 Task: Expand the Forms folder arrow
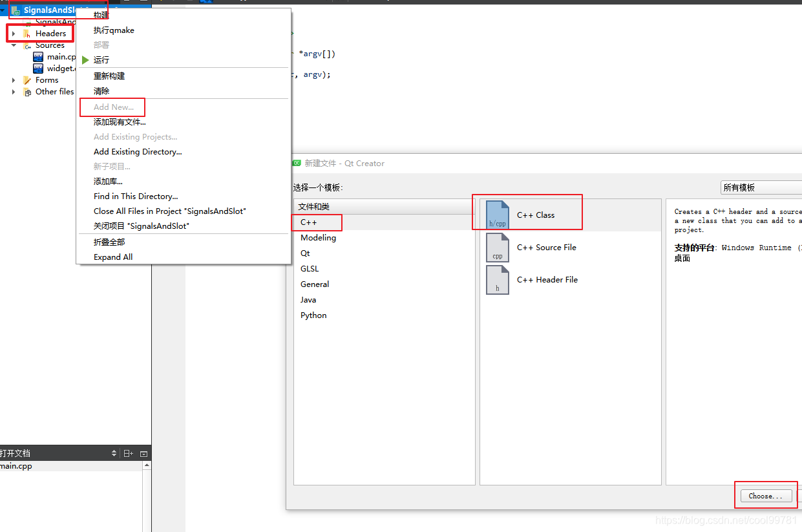14,80
